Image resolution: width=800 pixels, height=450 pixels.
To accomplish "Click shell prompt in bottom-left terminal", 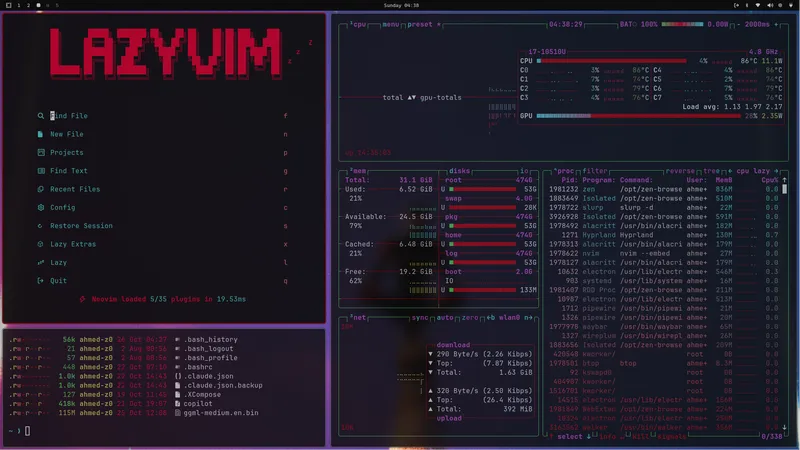I will point(19,431).
